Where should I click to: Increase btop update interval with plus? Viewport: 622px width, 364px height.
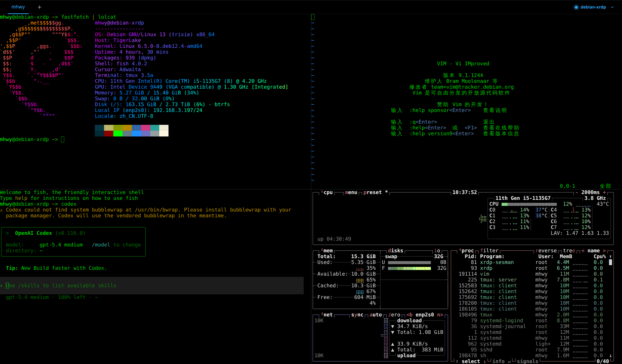(x=604, y=192)
